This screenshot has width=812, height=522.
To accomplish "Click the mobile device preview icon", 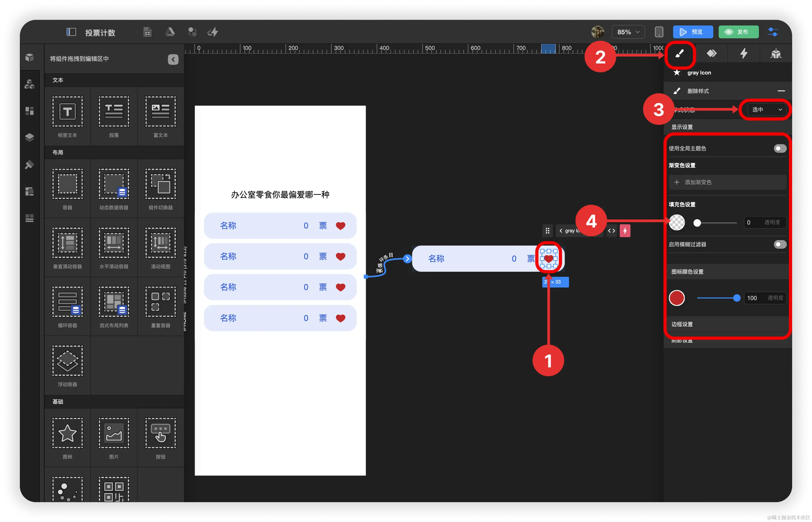I will click(x=659, y=32).
